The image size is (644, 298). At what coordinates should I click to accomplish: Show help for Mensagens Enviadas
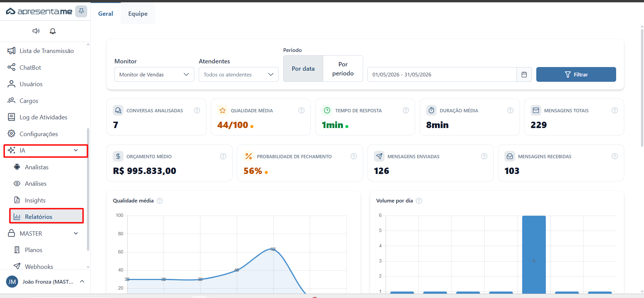click(484, 156)
